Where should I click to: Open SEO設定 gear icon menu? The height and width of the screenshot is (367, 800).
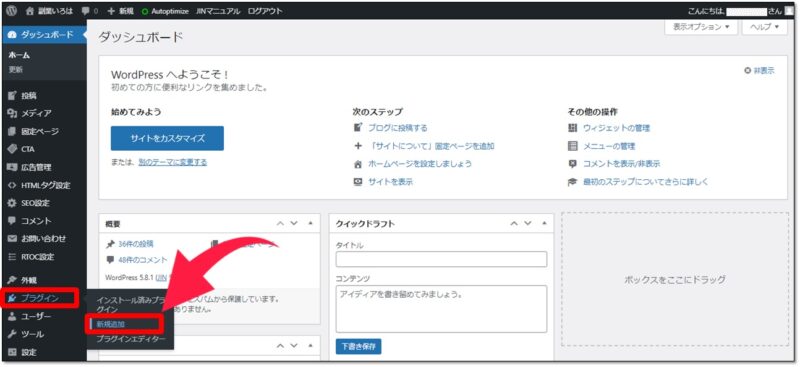tap(29, 203)
